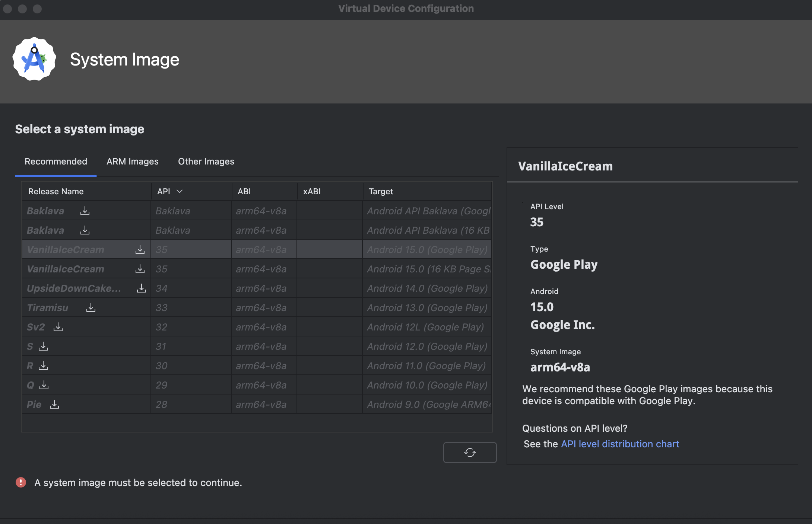The height and width of the screenshot is (524, 812).
Task: Download the first Baklava Google image
Action: pos(85,211)
